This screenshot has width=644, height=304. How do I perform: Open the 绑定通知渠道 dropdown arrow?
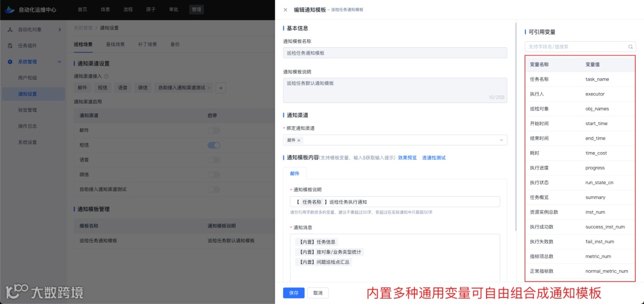click(x=501, y=140)
